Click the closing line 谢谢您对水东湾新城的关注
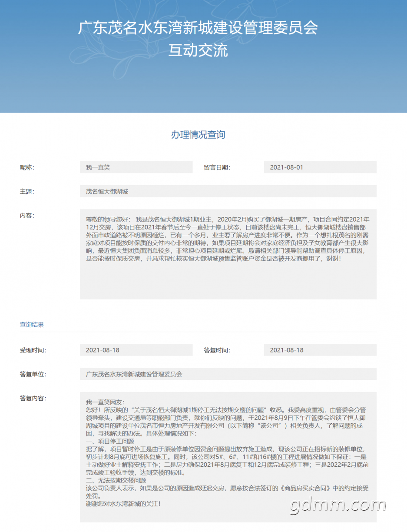 [x=123, y=504]
